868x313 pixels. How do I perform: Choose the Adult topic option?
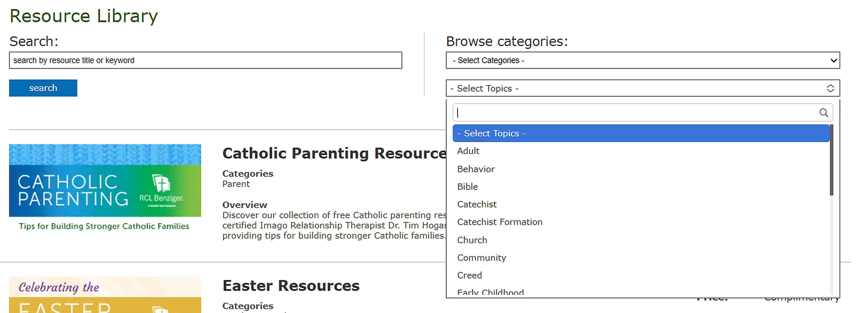[468, 151]
